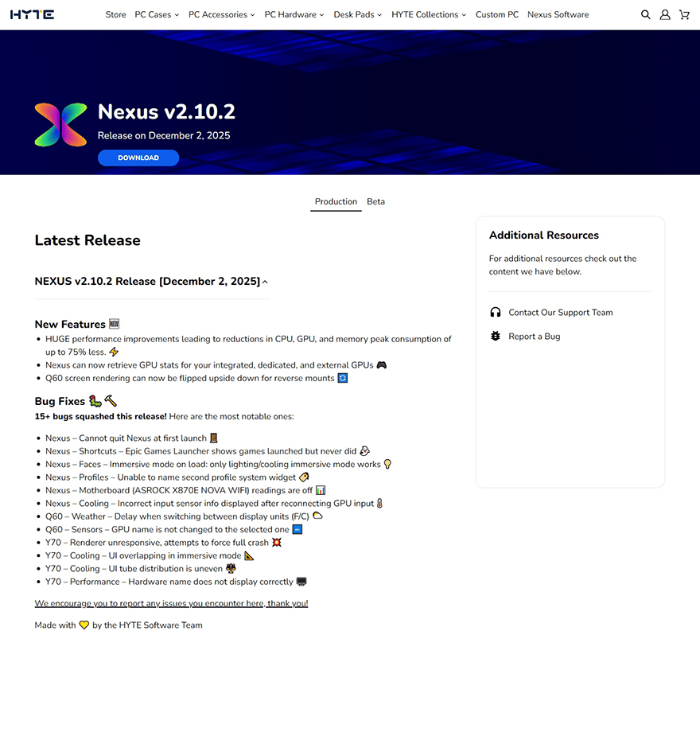This screenshot has width=700, height=736.
Task: Click the colorful Nexus X logo
Action: point(60,124)
